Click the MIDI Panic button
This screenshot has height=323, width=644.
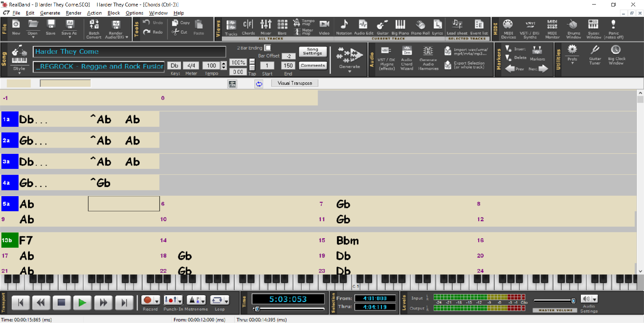coord(613,29)
